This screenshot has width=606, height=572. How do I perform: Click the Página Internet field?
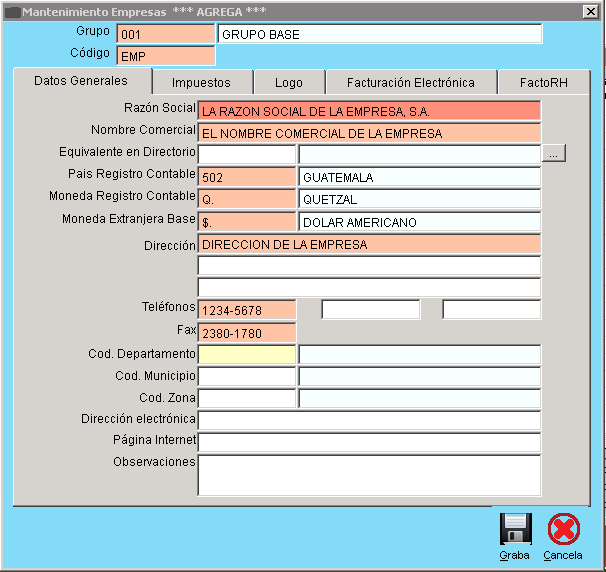[369, 442]
